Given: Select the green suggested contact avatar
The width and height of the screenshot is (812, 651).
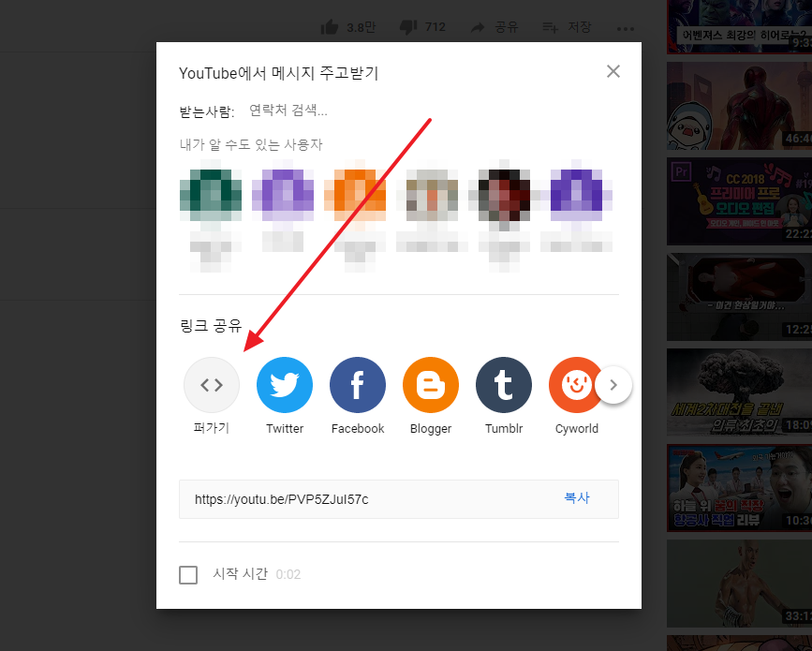Looking at the screenshot, I should click(211, 195).
